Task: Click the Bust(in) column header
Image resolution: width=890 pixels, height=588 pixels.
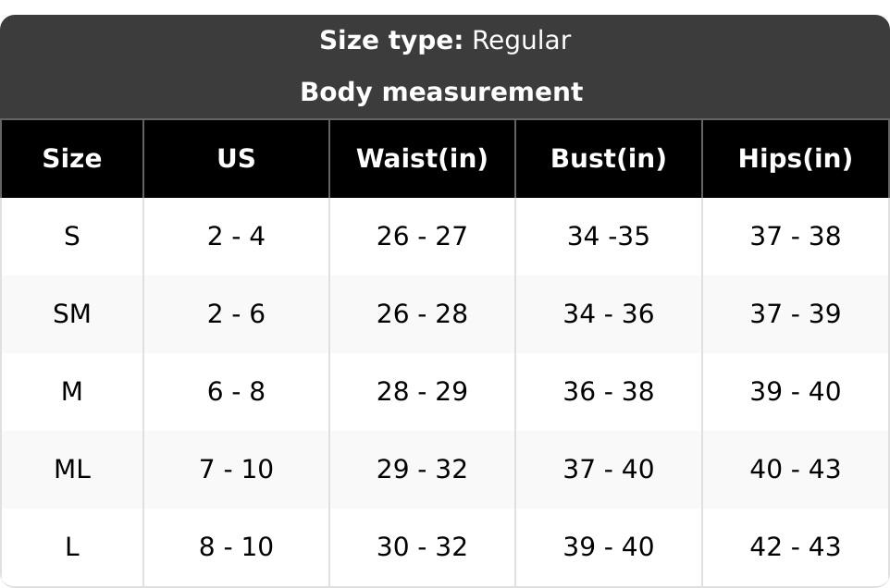Action: pyautogui.click(x=608, y=159)
